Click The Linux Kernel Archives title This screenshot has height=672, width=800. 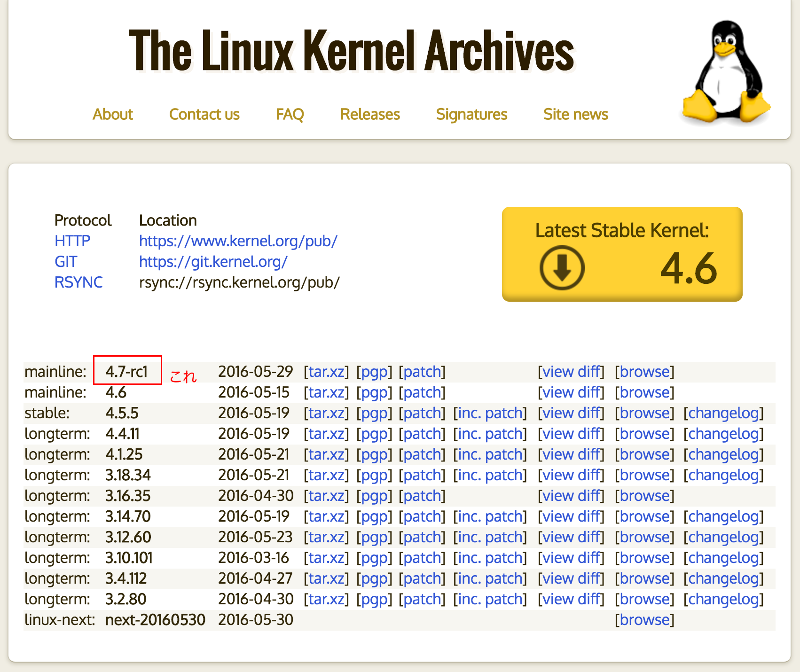coord(351,51)
